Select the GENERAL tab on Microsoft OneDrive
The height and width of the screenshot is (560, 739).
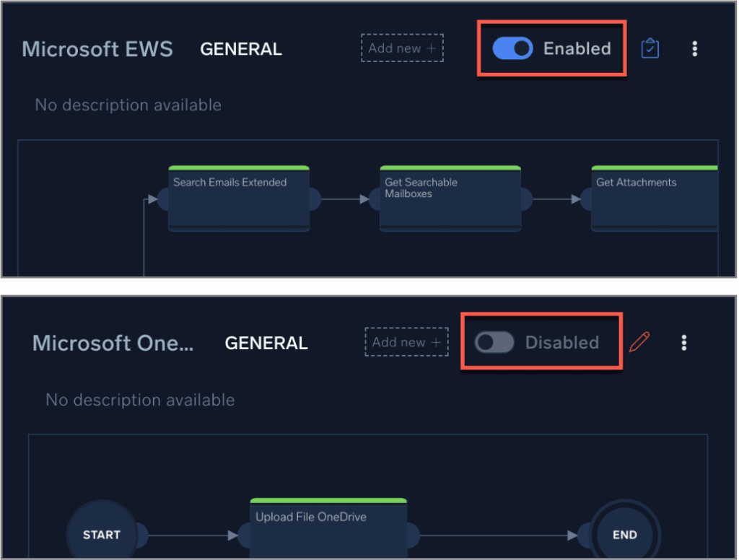(266, 343)
